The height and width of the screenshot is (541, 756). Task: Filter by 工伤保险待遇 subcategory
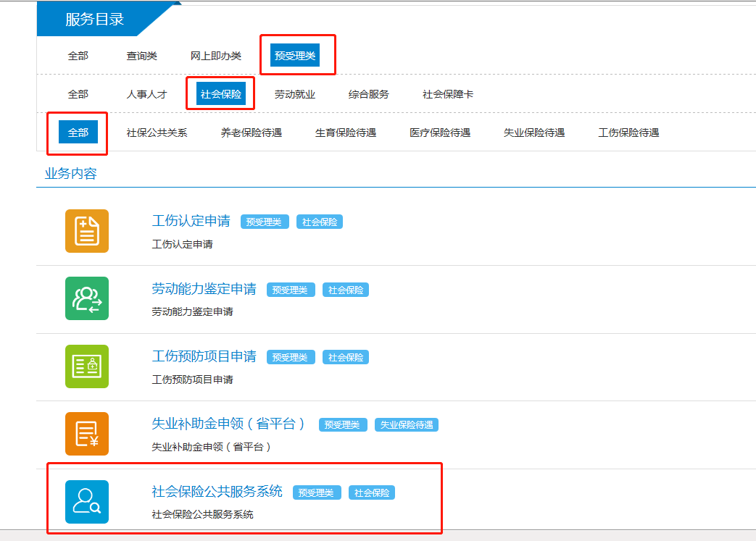(628, 133)
